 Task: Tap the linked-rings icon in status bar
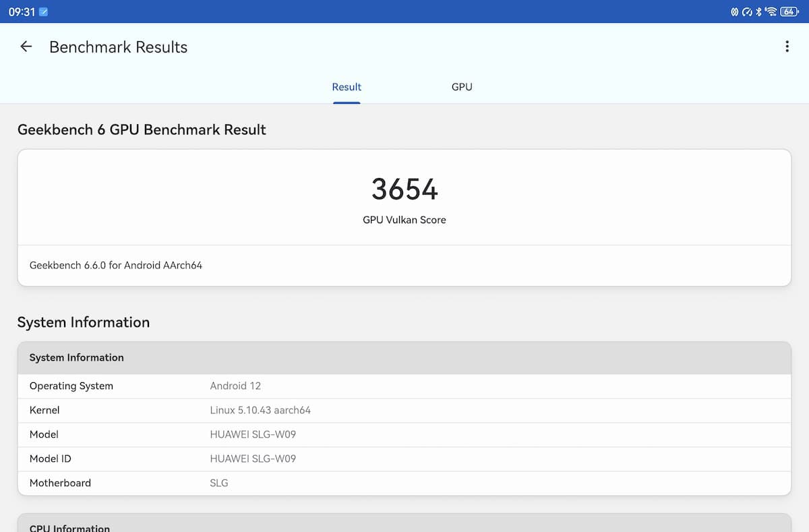(734, 12)
